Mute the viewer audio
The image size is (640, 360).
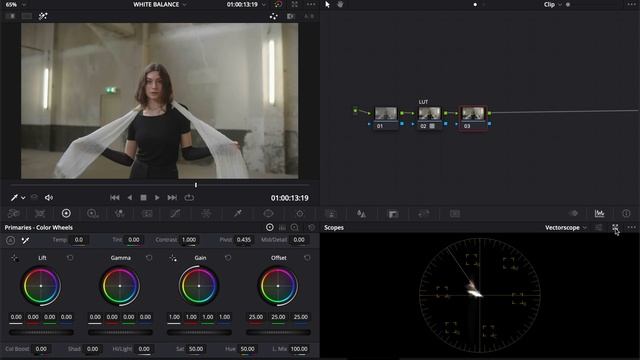(49, 198)
